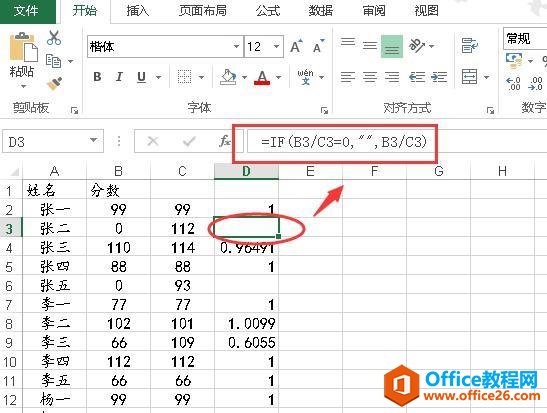Select column B header
Viewport: 547px width, 413px height.
pos(118,171)
